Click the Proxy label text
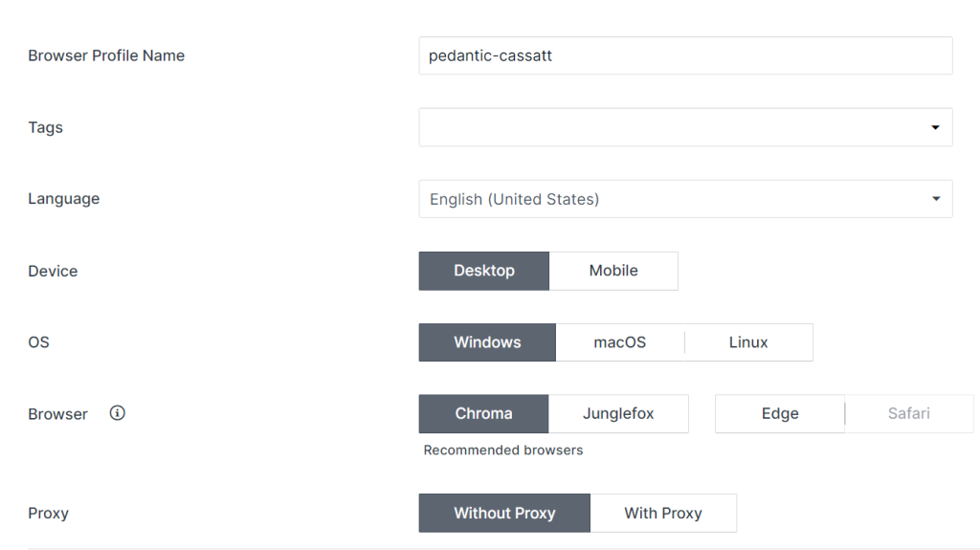This screenshot has width=980, height=550. coord(48,513)
